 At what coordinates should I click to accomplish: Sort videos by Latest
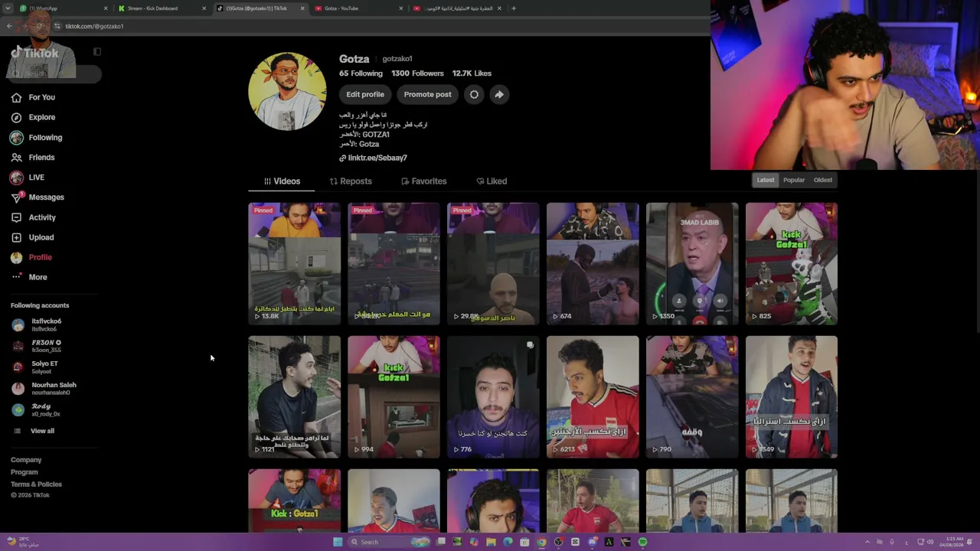point(766,180)
